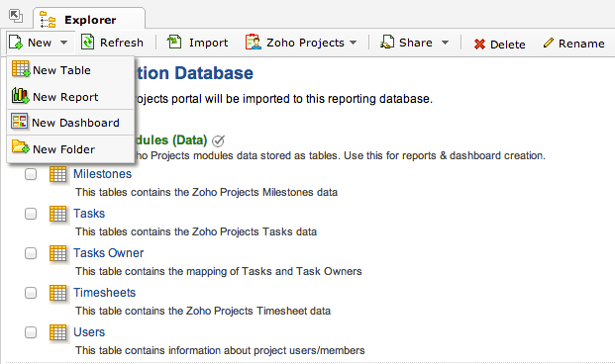Click the Rename pencil icon
Viewport: 615px width, 364px height.
(x=549, y=43)
